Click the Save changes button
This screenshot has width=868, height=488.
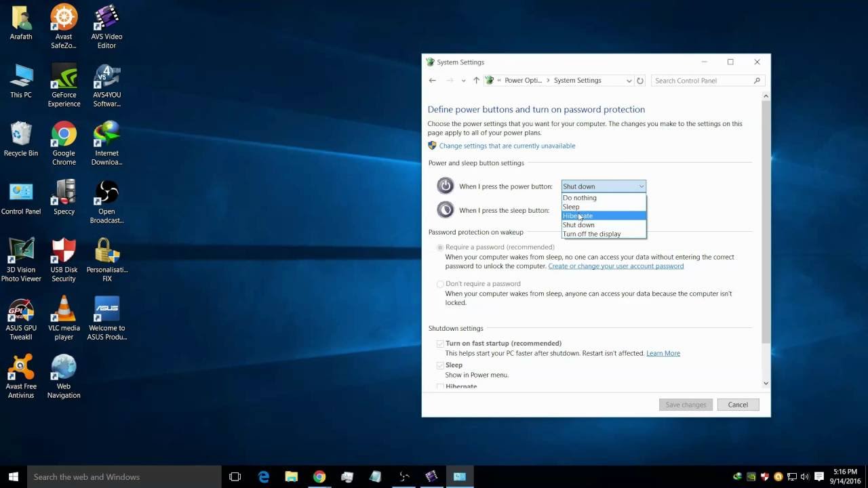click(x=686, y=405)
